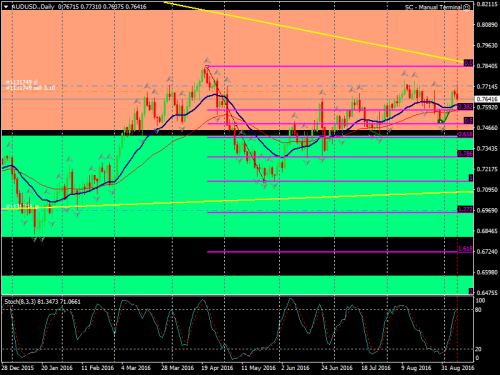Click the 19 Apr 2016 date on time axis
Viewport: 500px width, 375px height.
(x=217, y=368)
